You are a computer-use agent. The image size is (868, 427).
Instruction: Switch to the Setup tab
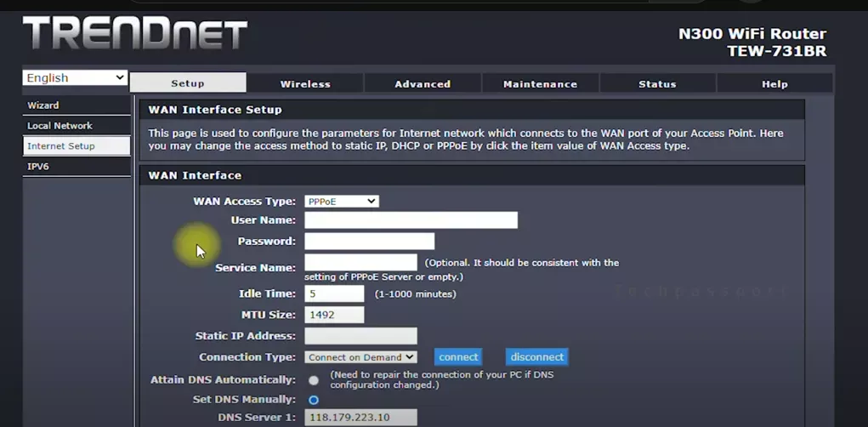click(188, 83)
